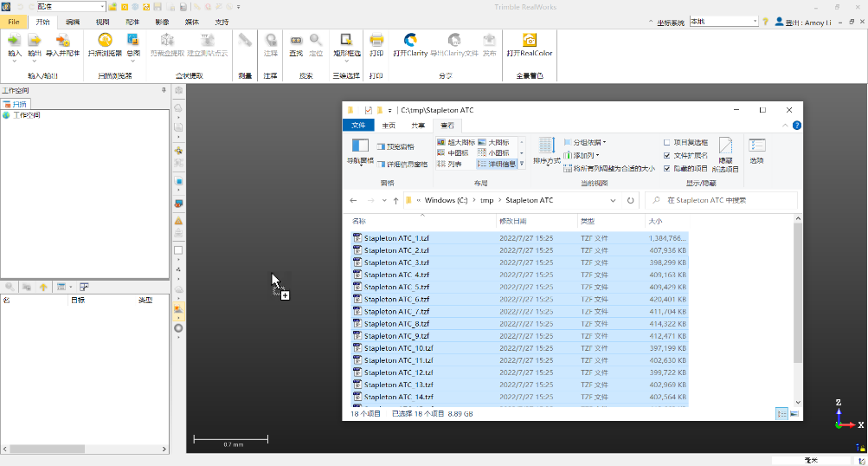This screenshot has width=868, height=466.
Task: Click the help question mark in the RealWorks title area
Action: [x=766, y=22]
